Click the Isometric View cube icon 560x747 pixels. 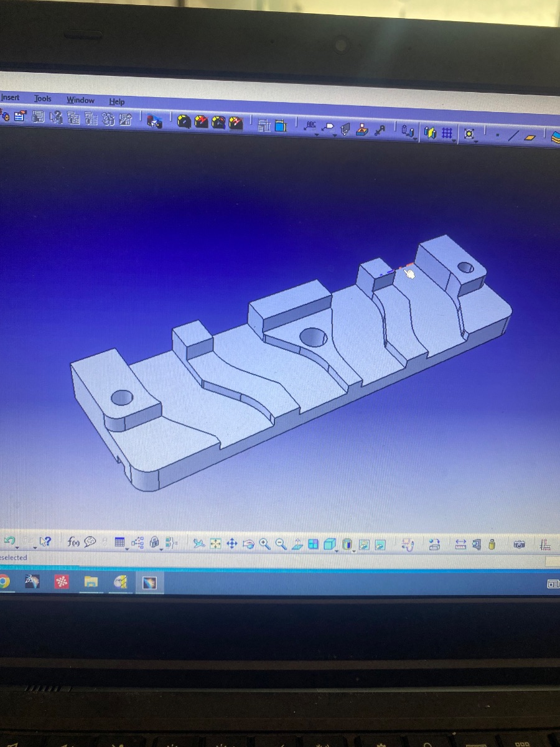tap(329, 544)
